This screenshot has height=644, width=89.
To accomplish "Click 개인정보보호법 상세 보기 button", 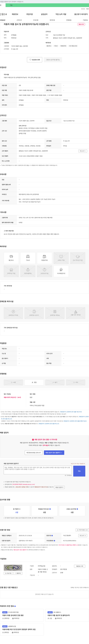I will [33, 453].
